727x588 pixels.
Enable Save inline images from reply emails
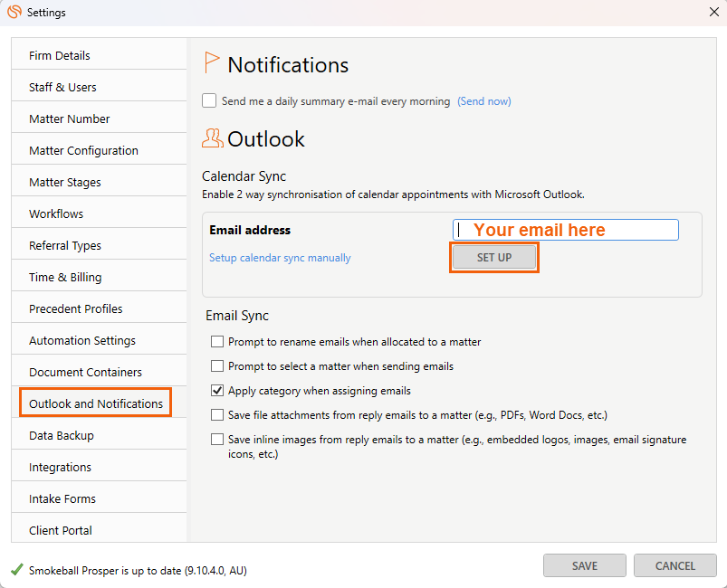pyautogui.click(x=217, y=440)
